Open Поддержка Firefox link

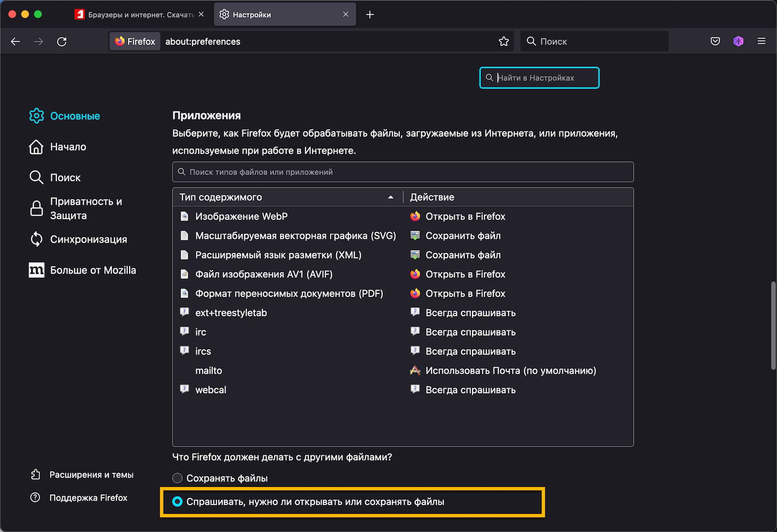88,498
